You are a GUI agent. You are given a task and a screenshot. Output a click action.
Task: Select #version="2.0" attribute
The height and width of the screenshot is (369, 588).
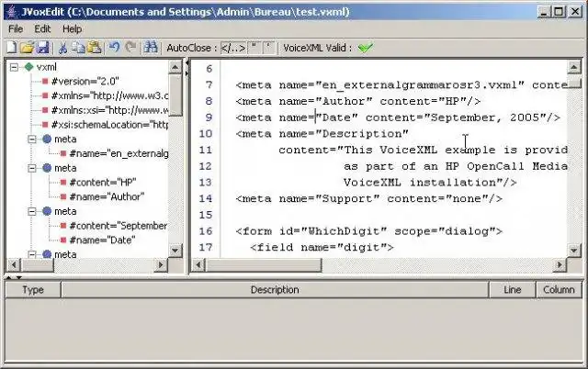tap(85, 82)
